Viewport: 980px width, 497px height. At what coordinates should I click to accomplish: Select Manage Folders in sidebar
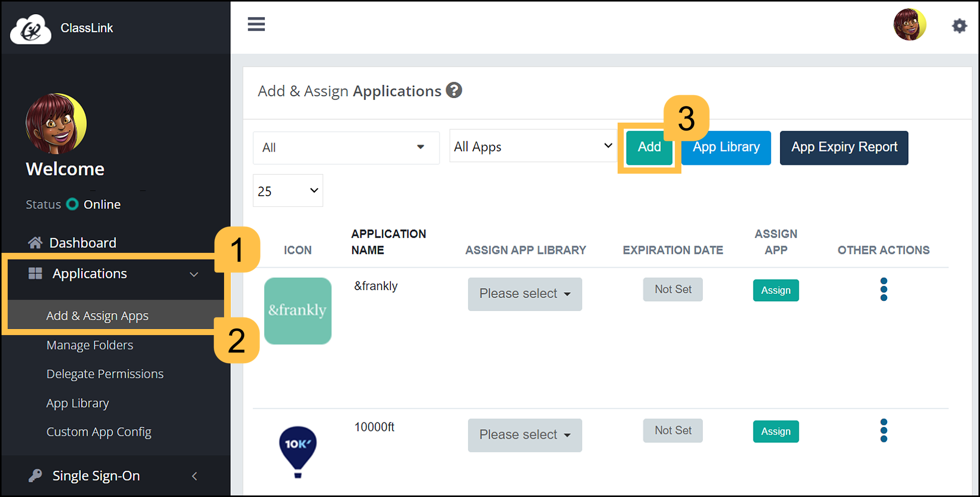pos(90,345)
